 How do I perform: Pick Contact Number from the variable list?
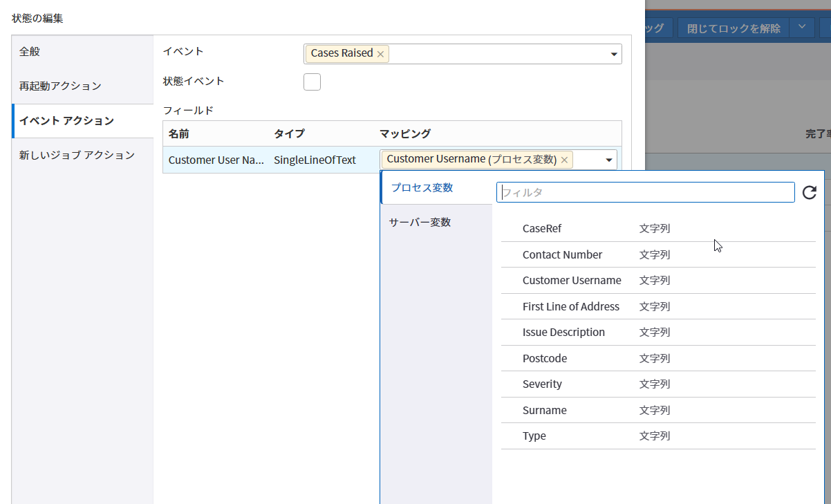pyautogui.click(x=562, y=254)
